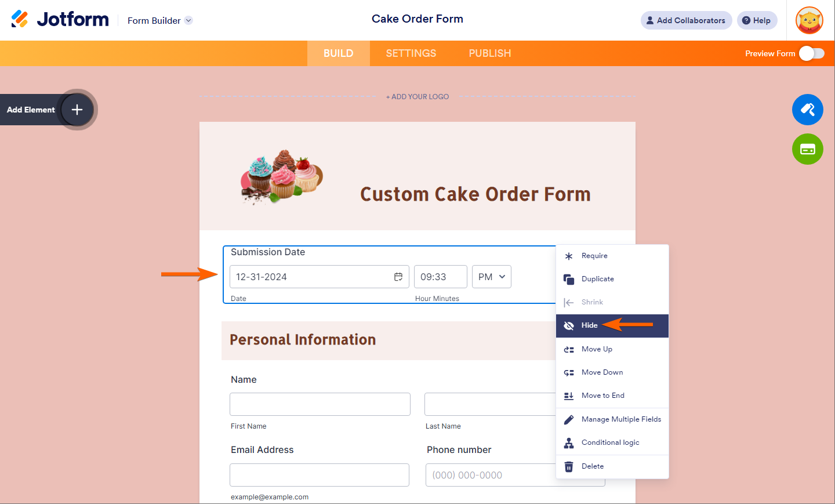Open the Form Builder dropdown chevron
This screenshot has height=504, width=835.
(x=188, y=20)
